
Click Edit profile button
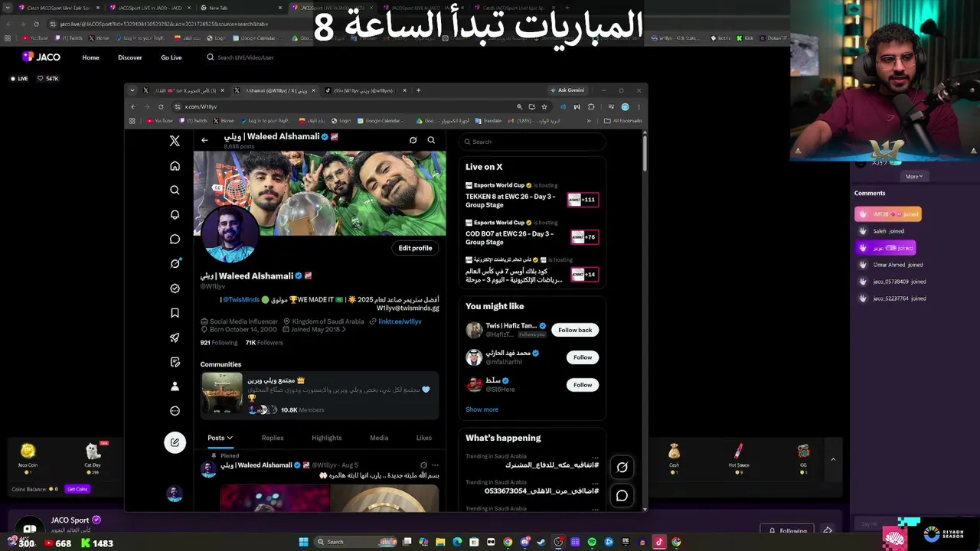pyautogui.click(x=415, y=248)
